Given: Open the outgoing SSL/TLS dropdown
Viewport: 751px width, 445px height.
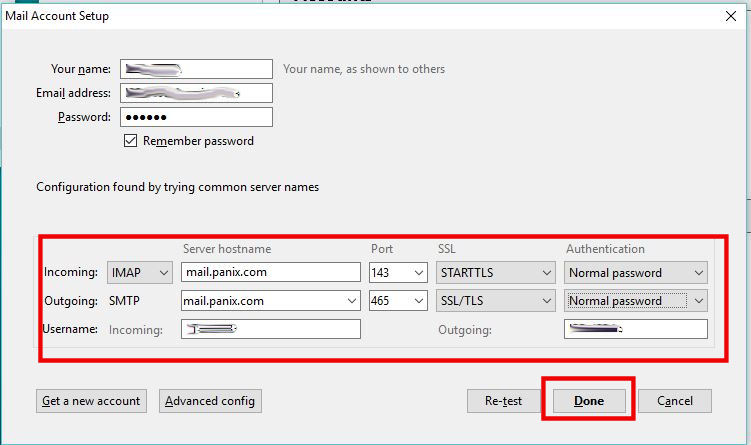Looking at the screenshot, I should point(495,300).
